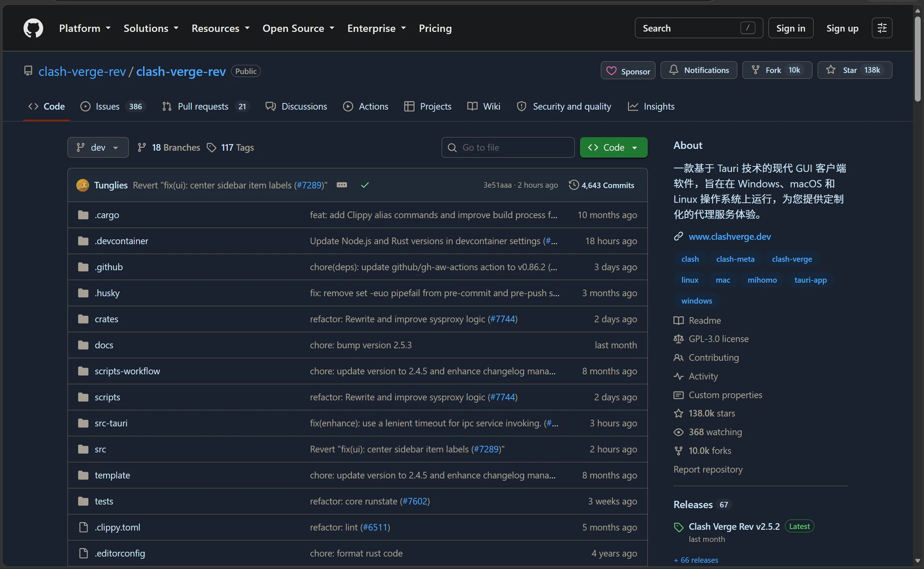This screenshot has height=569, width=924.
Task: Open the .devcontainer folder icon
Action: pyautogui.click(x=83, y=241)
